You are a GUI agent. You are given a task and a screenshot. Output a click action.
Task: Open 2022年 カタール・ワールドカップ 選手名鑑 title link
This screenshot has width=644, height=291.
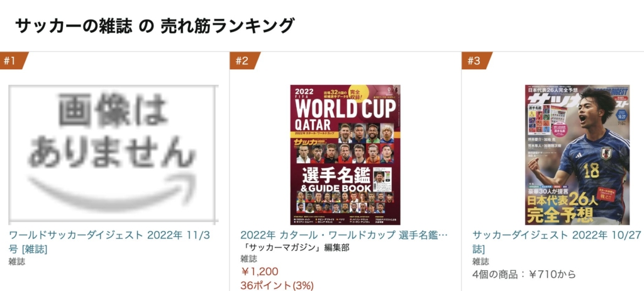344,235
